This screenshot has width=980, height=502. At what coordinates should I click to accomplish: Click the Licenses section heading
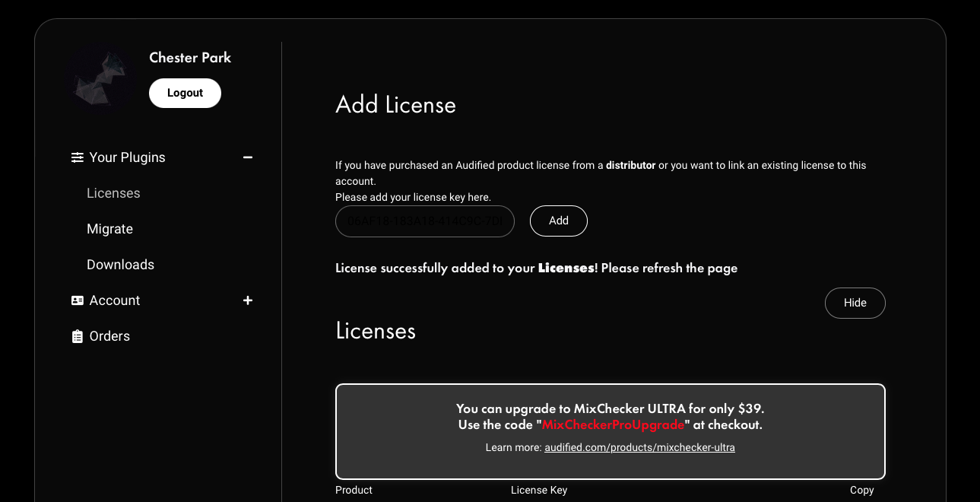pos(376,331)
